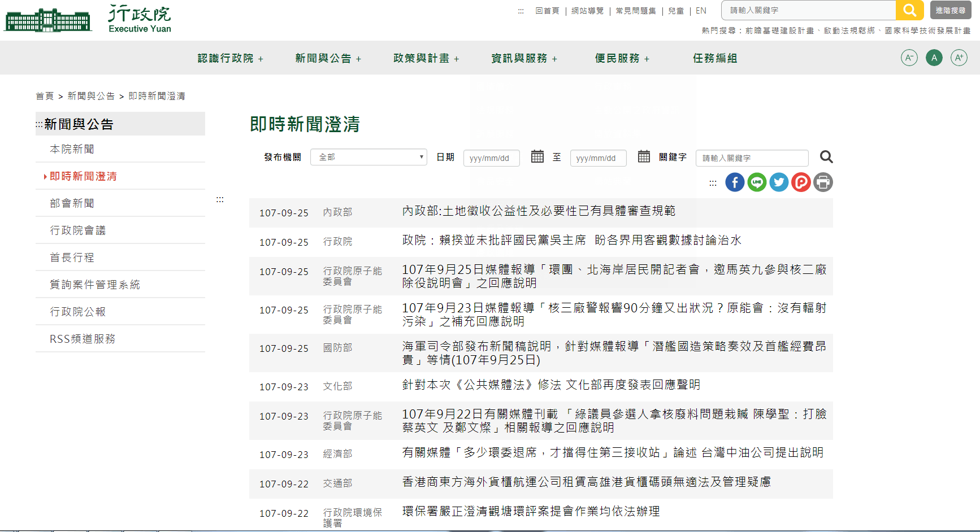Expand the 政策與計畫 menu
The image size is (980, 532).
[426, 58]
